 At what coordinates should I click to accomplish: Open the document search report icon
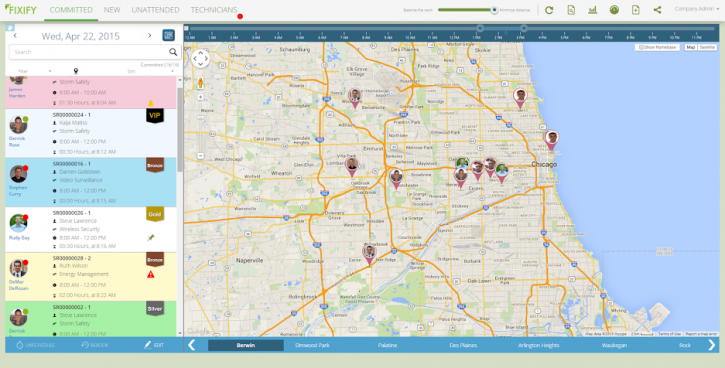(571, 10)
